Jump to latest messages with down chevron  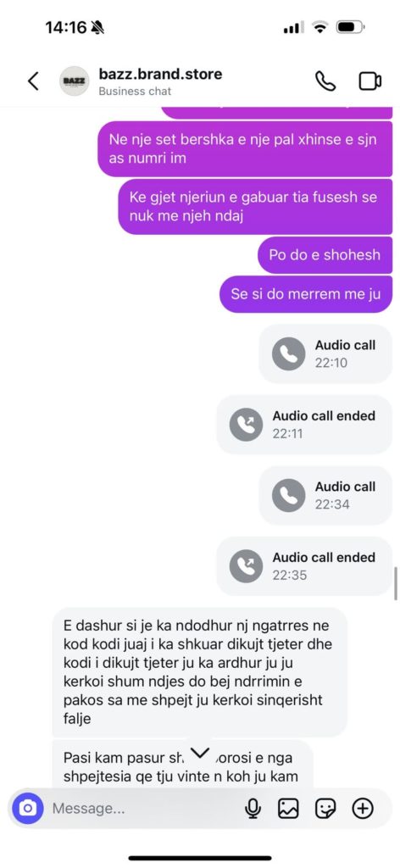click(200, 753)
